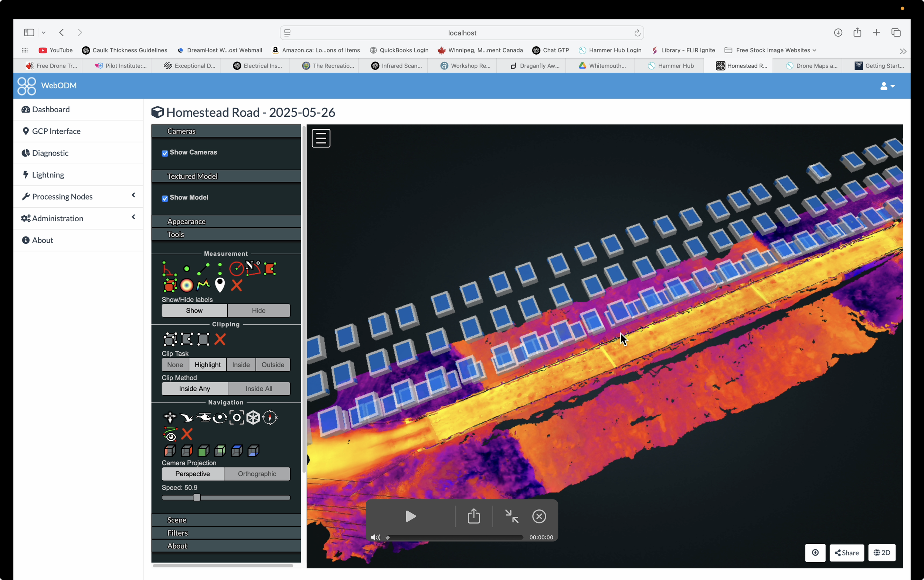Viewport: 924px width, 580px height.
Task: Set Clip Method to Inside All
Action: (259, 389)
